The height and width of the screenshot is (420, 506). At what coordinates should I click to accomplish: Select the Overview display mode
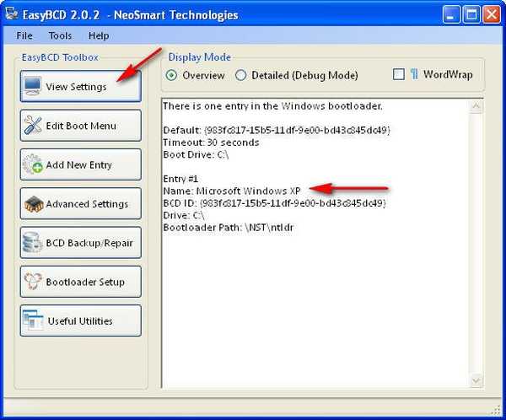(x=172, y=75)
